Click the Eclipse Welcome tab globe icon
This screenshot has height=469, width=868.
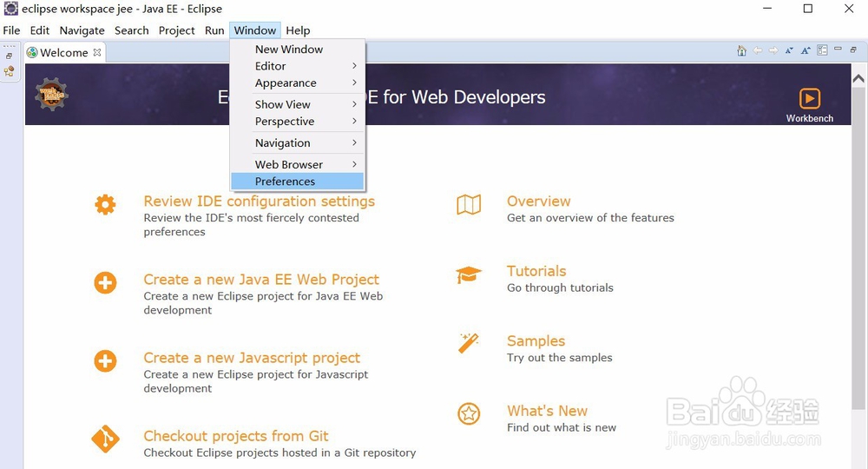pyautogui.click(x=32, y=53)
